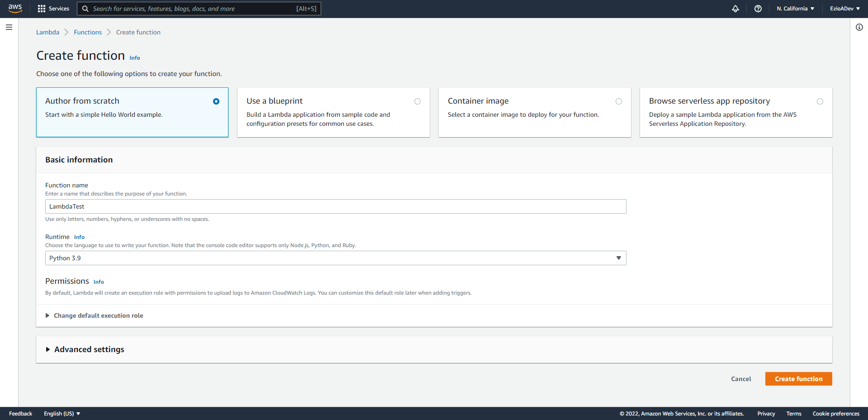Image resolution: width=868 pixels, height=420 pixels.
Task: Open Info link next to Permissions
Action: [x=99, y=282]
